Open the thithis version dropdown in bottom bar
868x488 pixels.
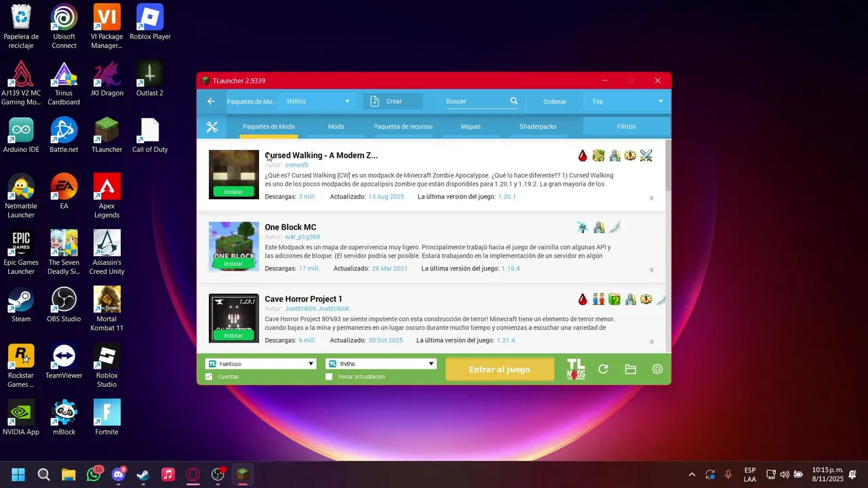click(x=381, y=364)
